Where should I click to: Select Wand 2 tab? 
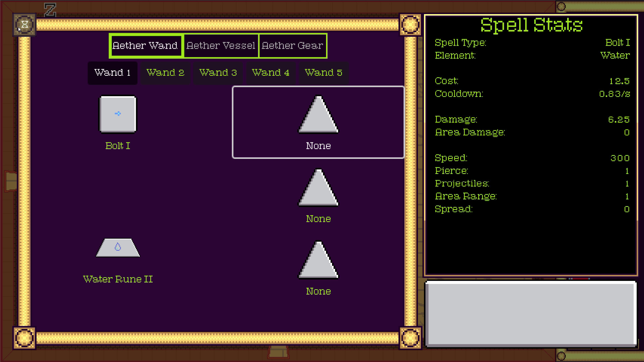click(165, 72)
